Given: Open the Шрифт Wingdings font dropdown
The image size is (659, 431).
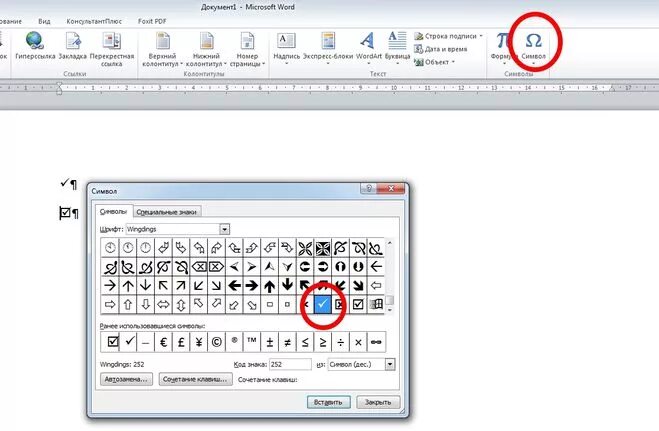Looking at the screenshot, I should [x=224, y=229].
